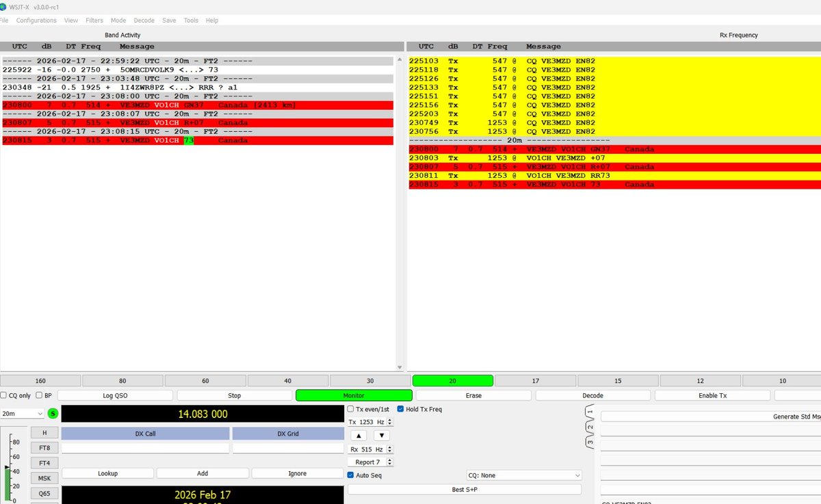Click the DX Call input field
Screen dimensions: 821x504
[x=145, y=448]
